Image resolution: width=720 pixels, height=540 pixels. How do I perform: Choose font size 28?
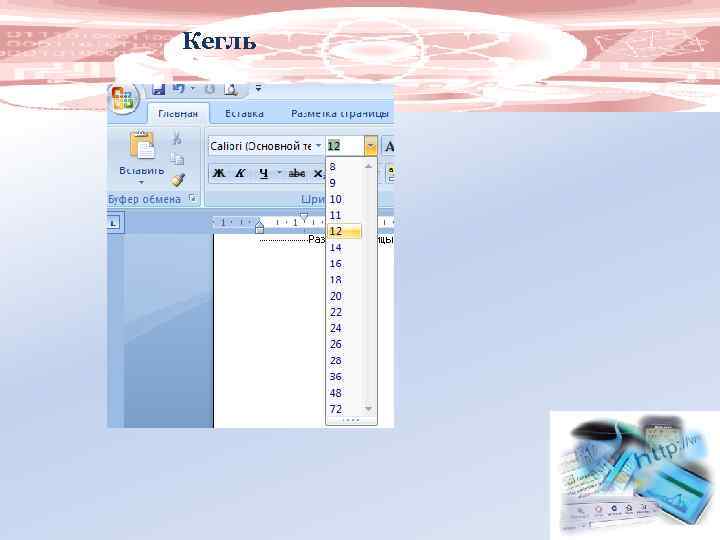pyautogui.click(x=344, y=360)
